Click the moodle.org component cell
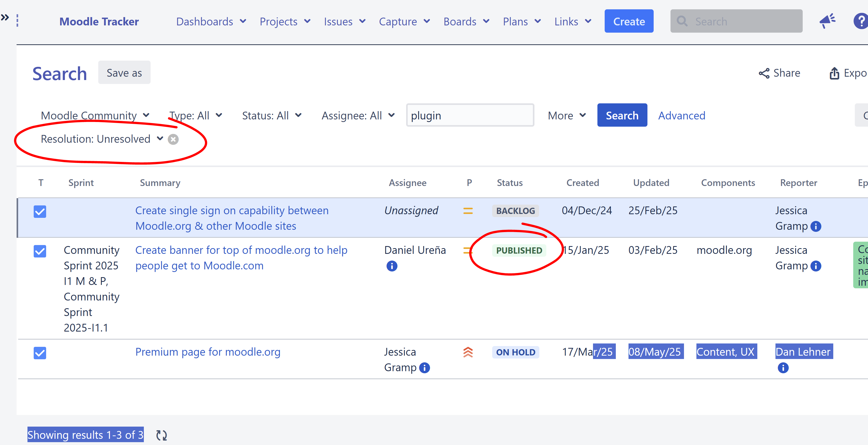The image size is (868, 445). pyautogui.click(x=724, y=250)
